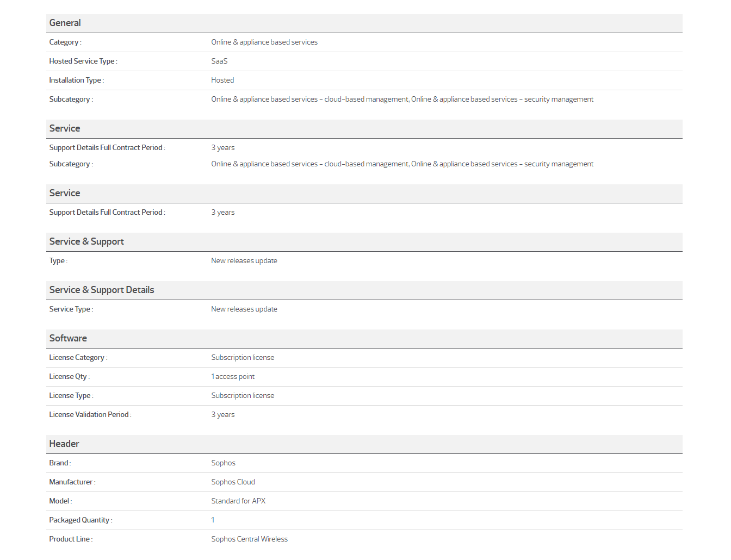Select the "License Qty" field label
The width and height of the screenshot is (731, 560).
68,377
